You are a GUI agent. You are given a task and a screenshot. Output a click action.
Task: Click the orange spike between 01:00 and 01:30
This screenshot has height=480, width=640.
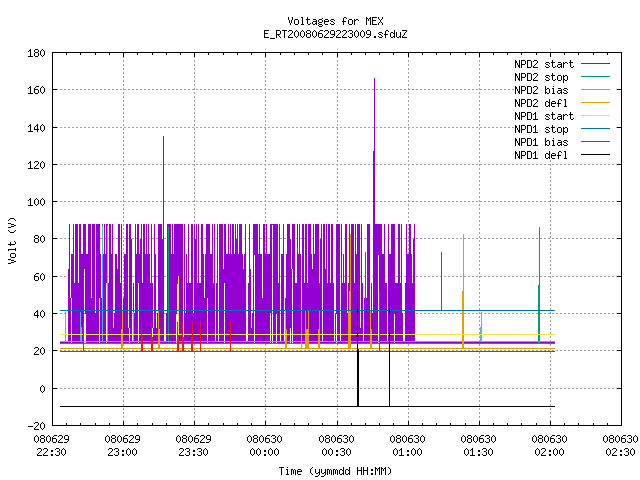coord(463,291)
